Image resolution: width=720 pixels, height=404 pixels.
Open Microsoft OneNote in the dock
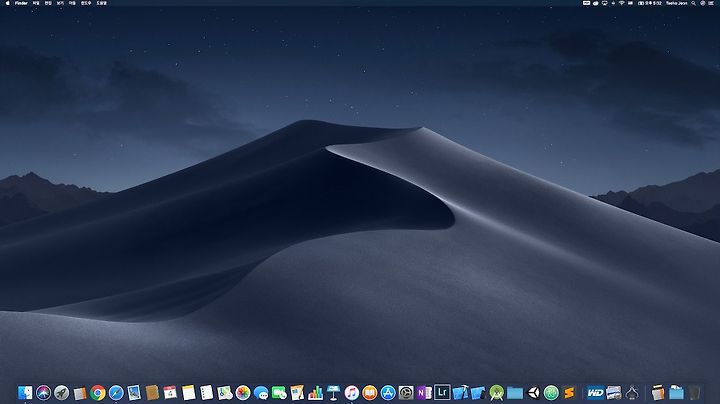pyautogui.click(x=424, y=393)
